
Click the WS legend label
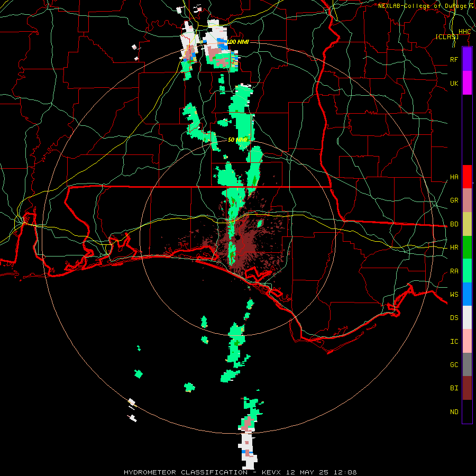454,295
